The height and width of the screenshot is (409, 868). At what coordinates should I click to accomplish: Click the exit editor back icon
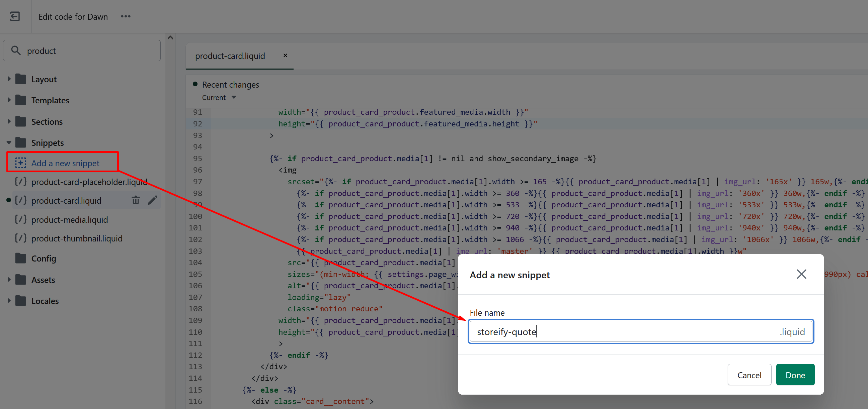tap(15, 16)
